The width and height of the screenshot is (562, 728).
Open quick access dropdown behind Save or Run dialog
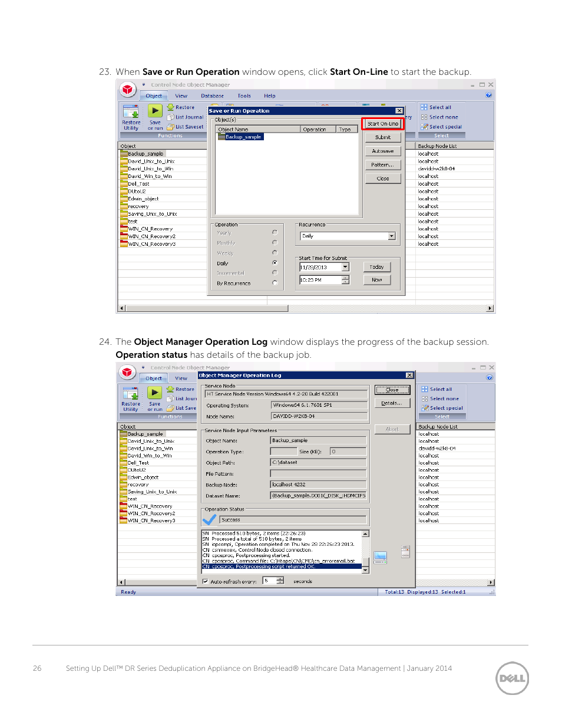pyautogui.click(x=143, y=85)
